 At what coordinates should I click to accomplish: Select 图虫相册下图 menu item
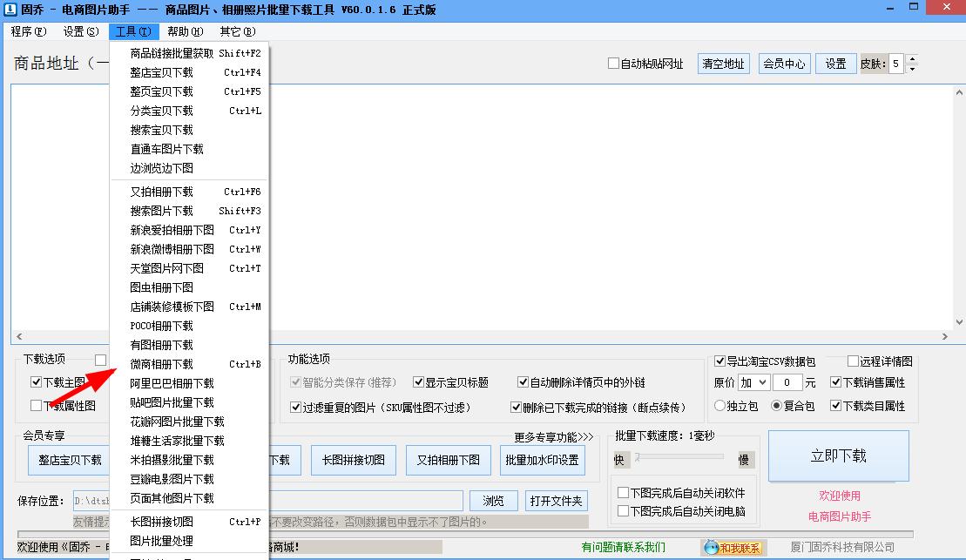tap(189, 287)
